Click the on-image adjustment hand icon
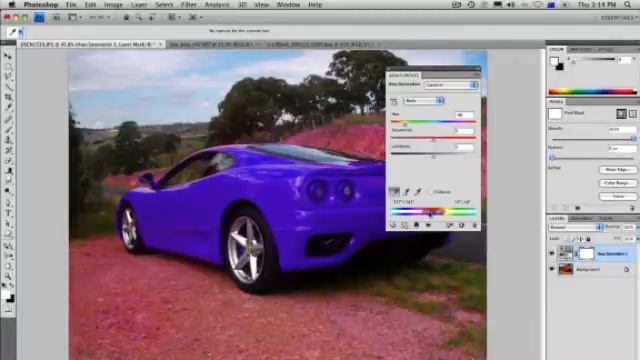 point(393,101)
